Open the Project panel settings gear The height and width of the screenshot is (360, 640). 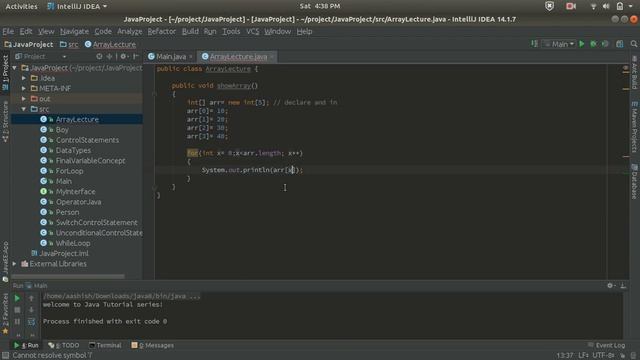[124, 56]
